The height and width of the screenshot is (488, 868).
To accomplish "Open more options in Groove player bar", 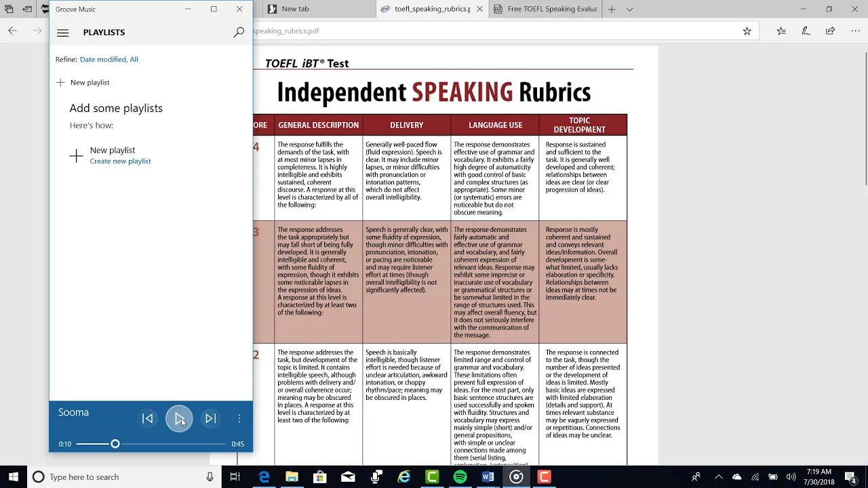I will tap(239, 419).
